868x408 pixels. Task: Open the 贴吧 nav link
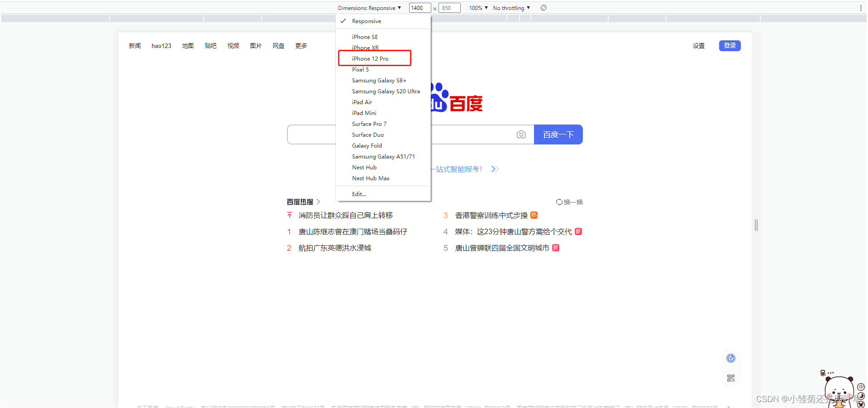pos(210,46)
